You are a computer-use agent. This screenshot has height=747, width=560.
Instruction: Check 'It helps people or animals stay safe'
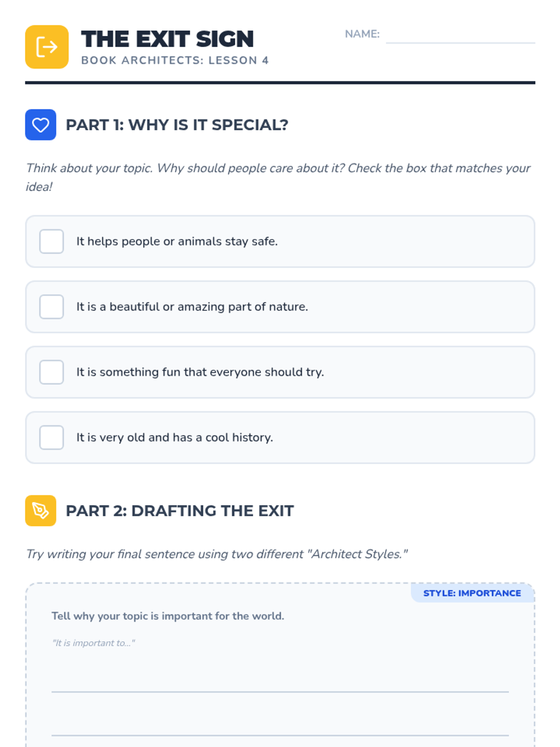click(51, 241)
